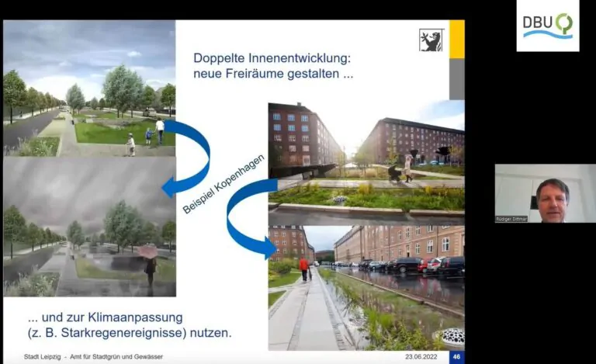Select the speaker's webcam video thumbnail
596x364 pixels.
pos(545,193)
